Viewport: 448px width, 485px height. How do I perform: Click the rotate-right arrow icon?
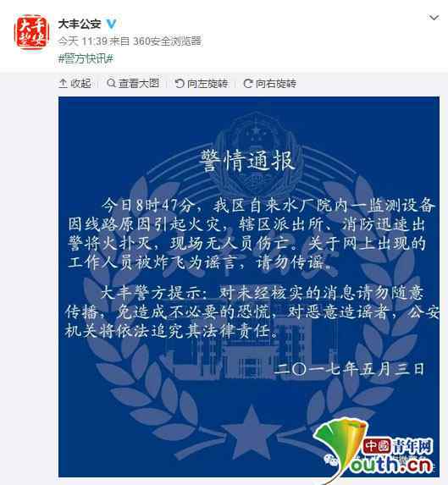248,83
